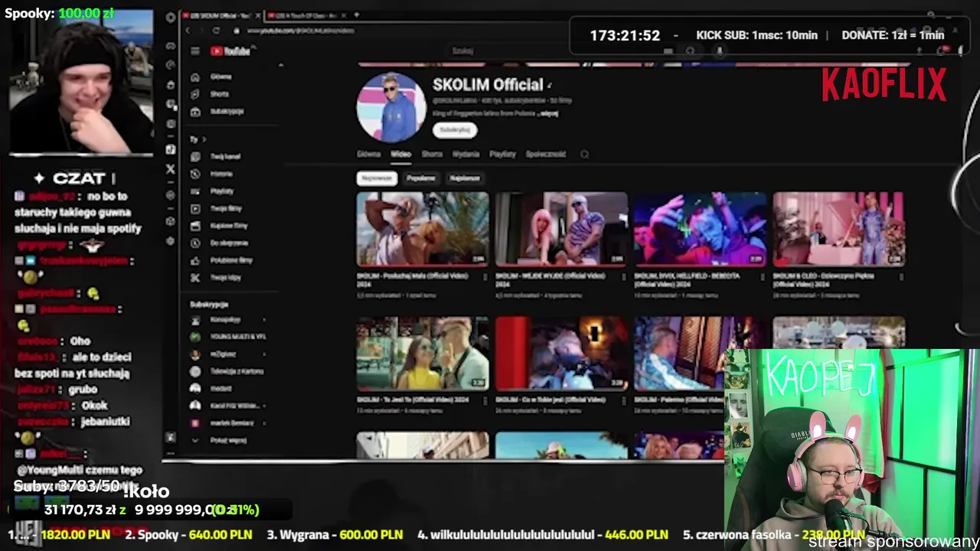Open options menu for BEBECITA video

[762, 277]
